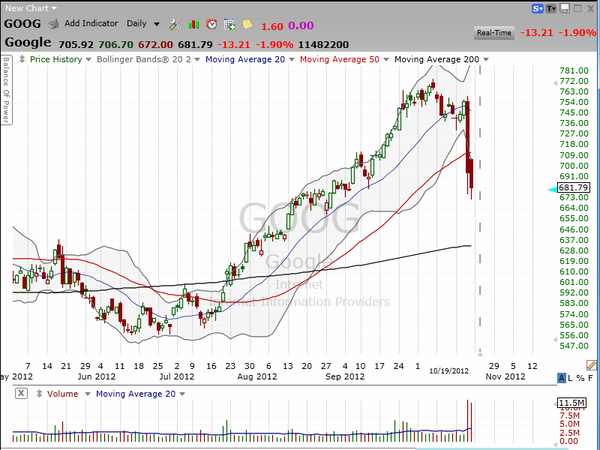Click the Aug 2012 axis label

click(x=257, y=377)
